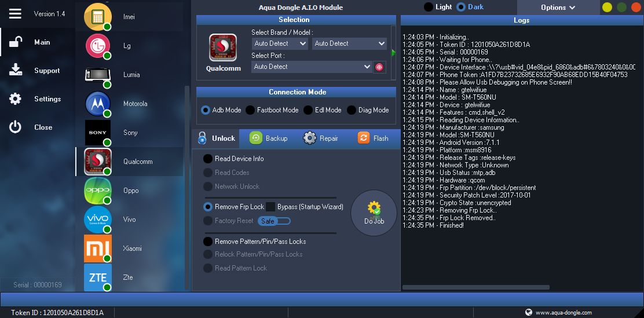
Task: Click the yellow window control circle
Action: 607,7
